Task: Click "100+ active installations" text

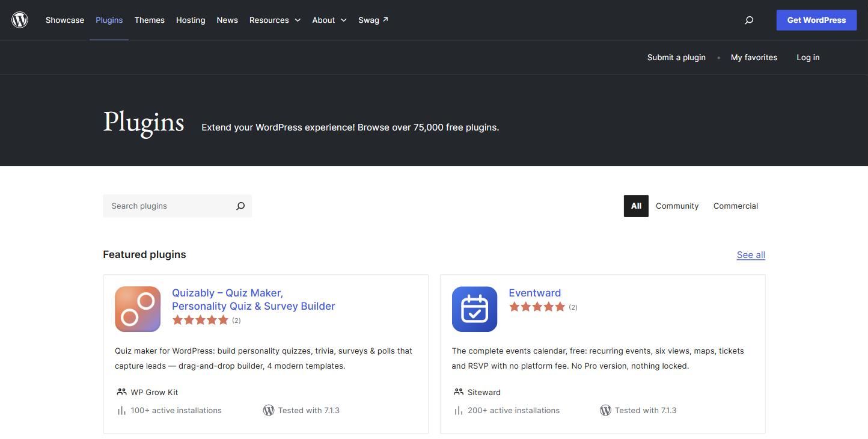Action: (x=176, y=410)
